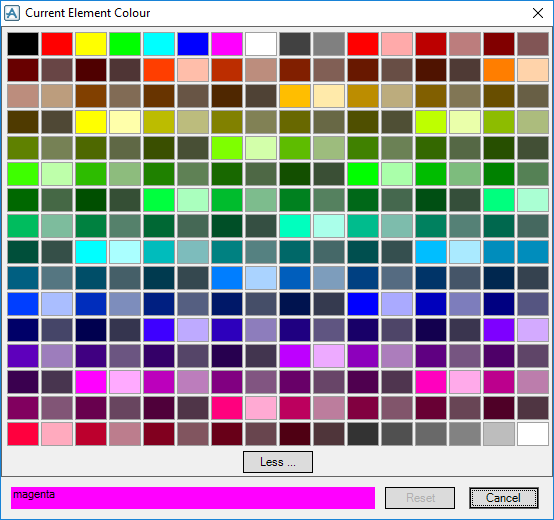Select the white swatch in the bottom row
554x520 pixels.
(533, 434)
